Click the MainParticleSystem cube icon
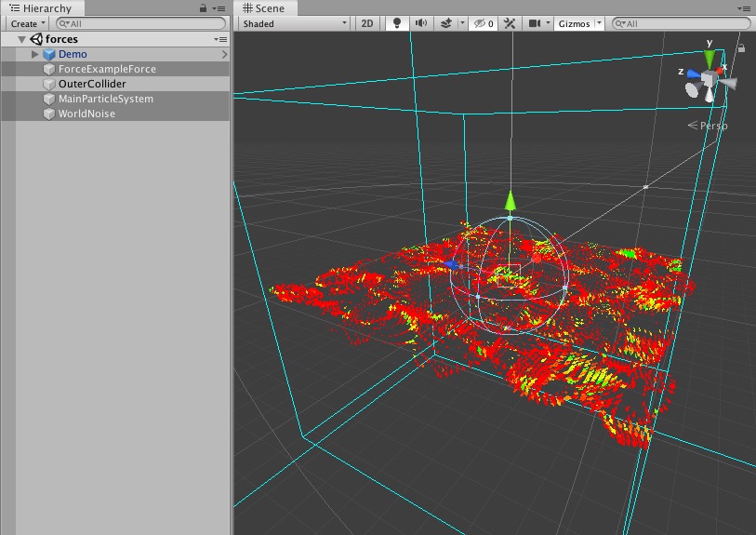This screenshot has width=756, height=535. click(x=49, y=99)
